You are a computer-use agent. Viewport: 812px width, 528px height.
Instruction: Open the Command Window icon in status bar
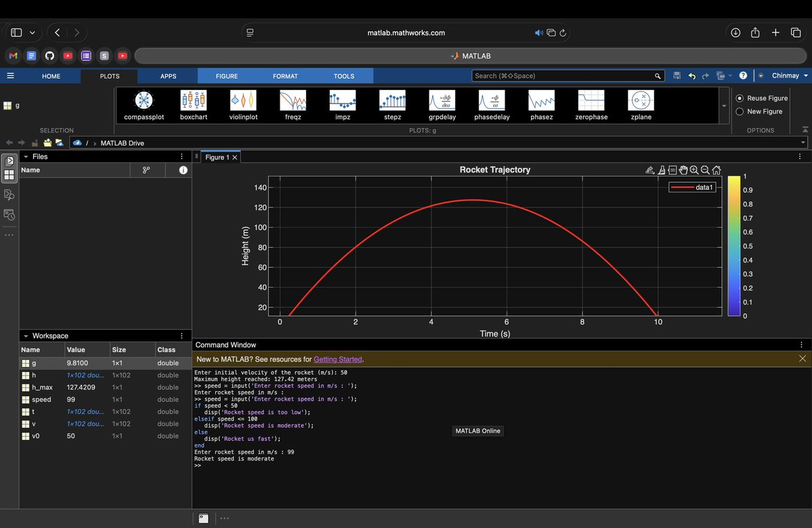204,518
